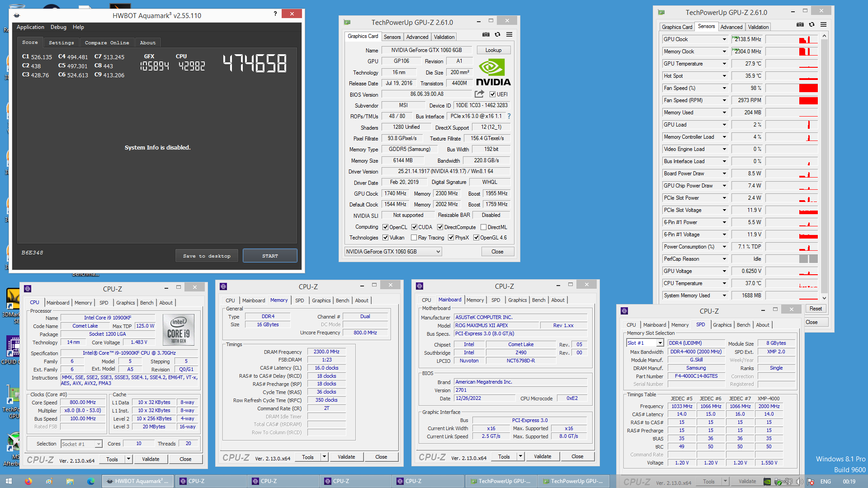Open the Settings tab in Aquamark

pos(61,42)
